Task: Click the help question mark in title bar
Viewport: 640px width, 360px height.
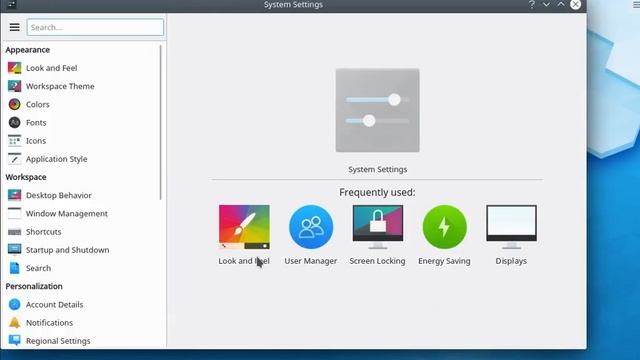Action: click(x=531, y=4)
